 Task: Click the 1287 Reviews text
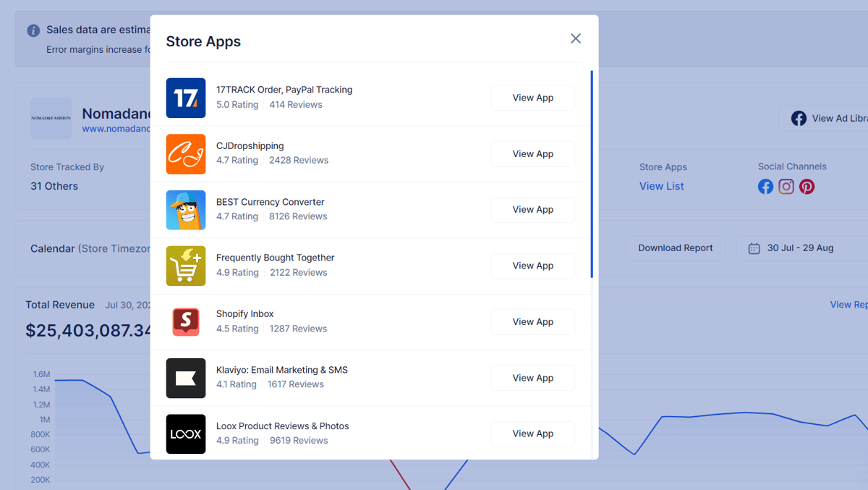point(298,329)
